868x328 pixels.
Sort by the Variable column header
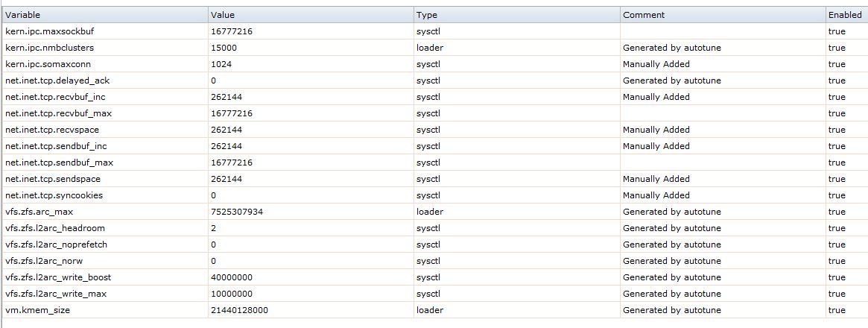point(104,15)
